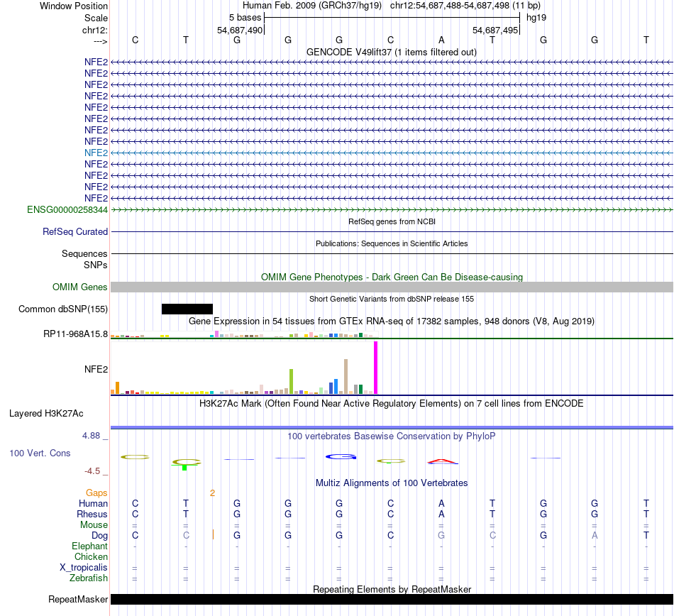The height and width of the screenshot is (616, 674).
Task: Select the Rhesus alignment row label
Action: pos(92,514)
